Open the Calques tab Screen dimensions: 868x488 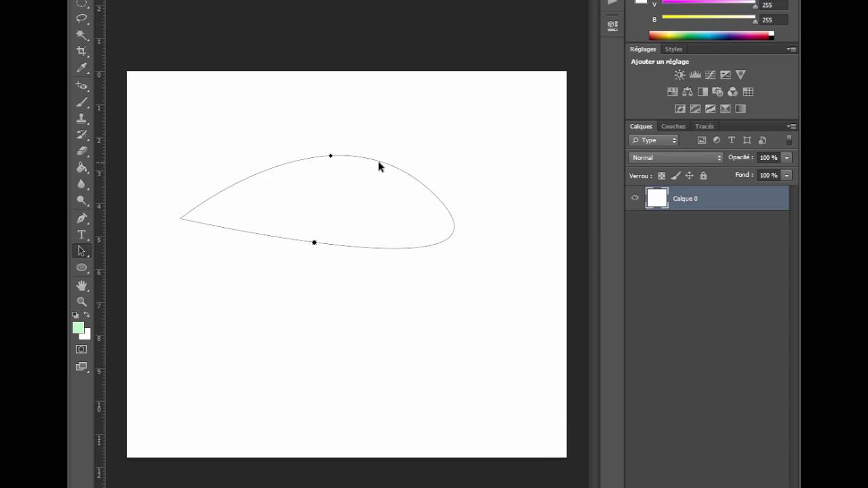tap(641, 126)
